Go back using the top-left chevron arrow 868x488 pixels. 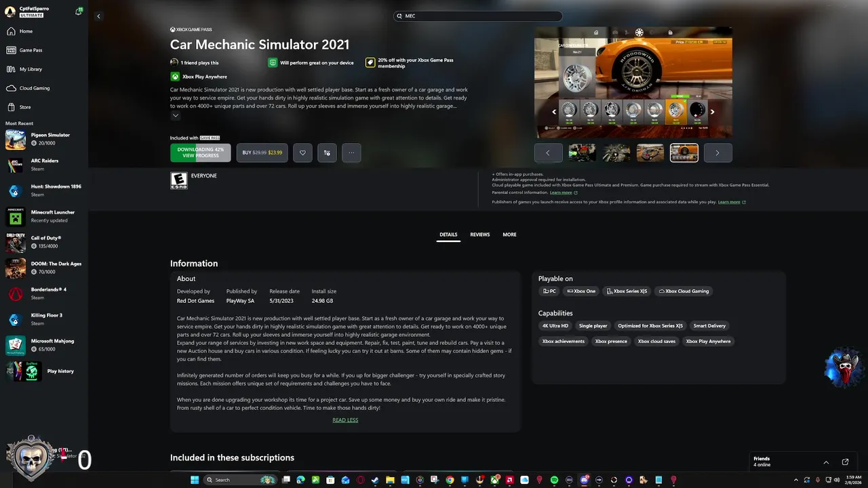pos(98,16)
